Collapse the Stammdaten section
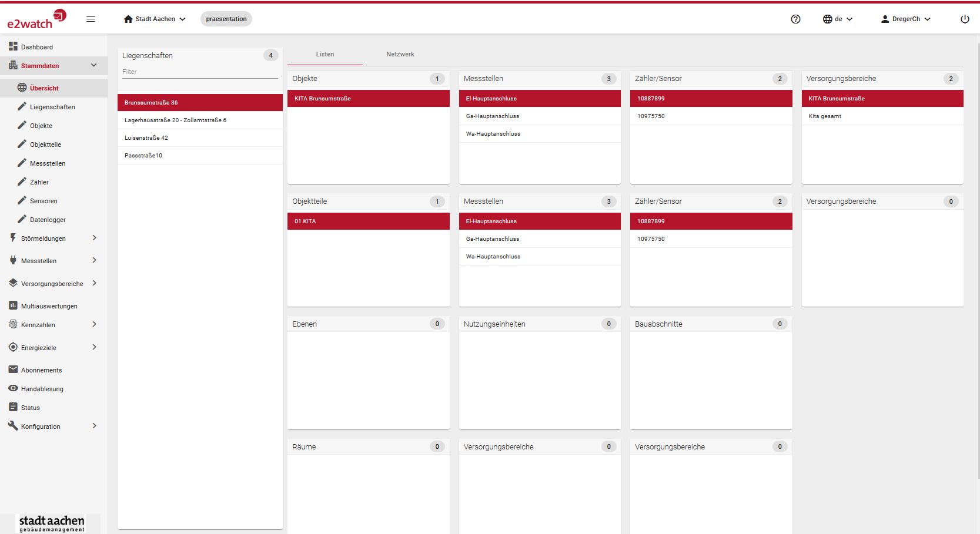980x534 pixels. click(x=93, y=65)
